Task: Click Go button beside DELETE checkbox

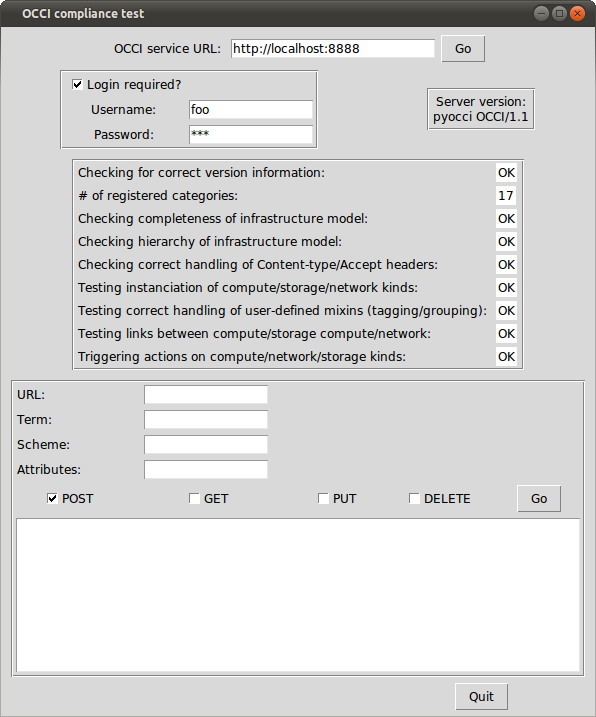Action: pos(539,498)
